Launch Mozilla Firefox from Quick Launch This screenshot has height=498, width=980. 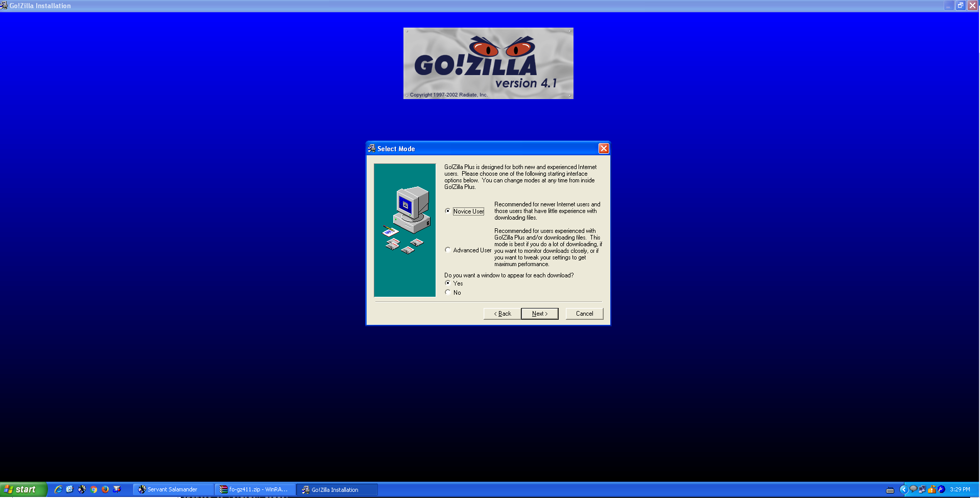(105, 489)
